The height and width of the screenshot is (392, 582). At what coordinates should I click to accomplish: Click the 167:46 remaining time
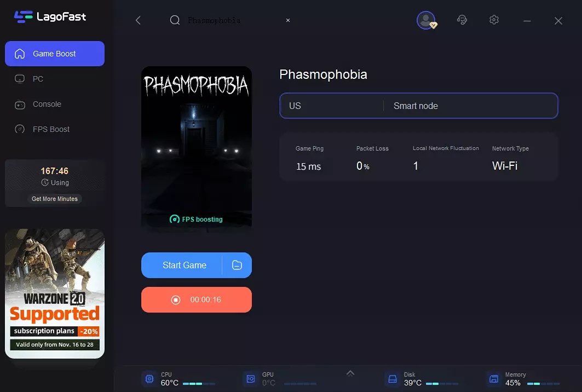pyautogui.click(x=55, y=171)
